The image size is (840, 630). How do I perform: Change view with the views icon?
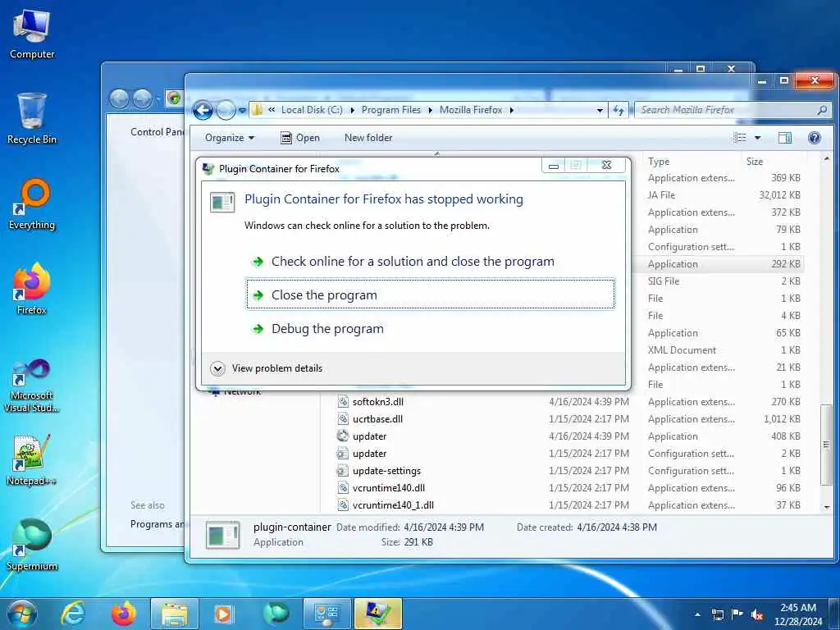[x=740, y=138]
